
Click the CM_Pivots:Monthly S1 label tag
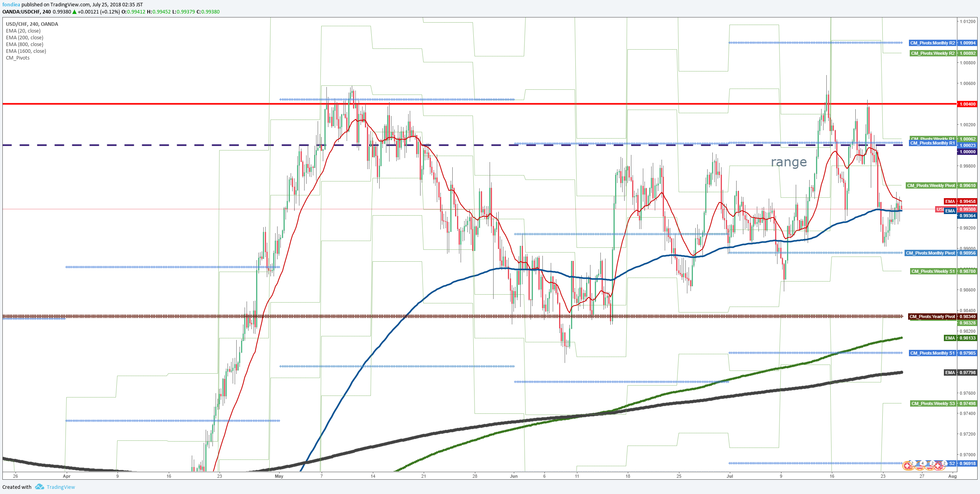click(932, 353)
